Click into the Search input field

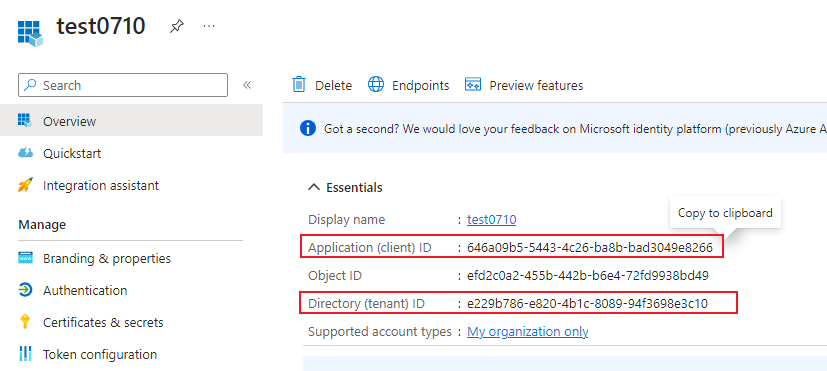pos(123,85)
